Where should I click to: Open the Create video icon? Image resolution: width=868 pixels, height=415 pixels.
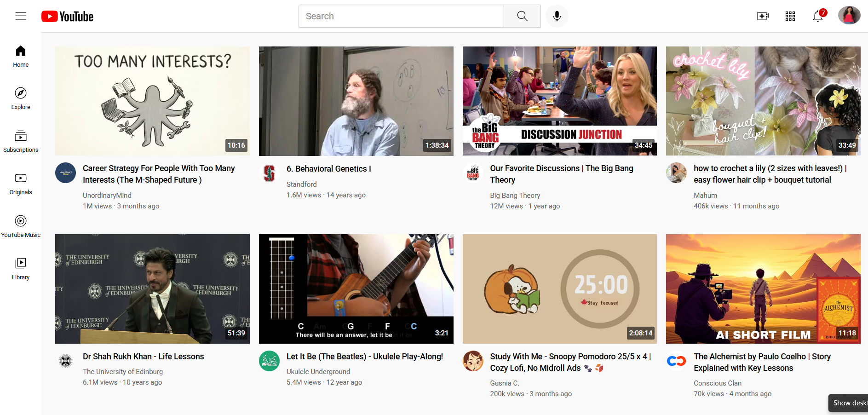click(x=763, y=16)
